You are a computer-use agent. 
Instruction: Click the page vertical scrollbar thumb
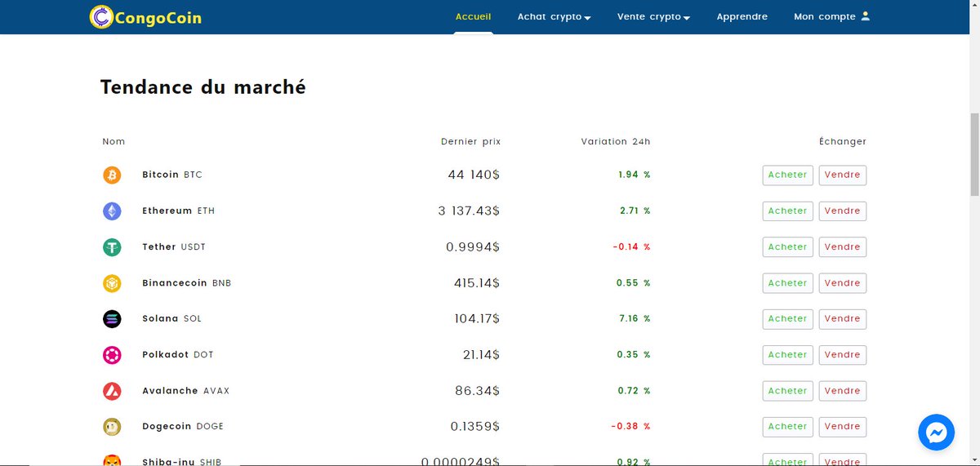[973, 155]
